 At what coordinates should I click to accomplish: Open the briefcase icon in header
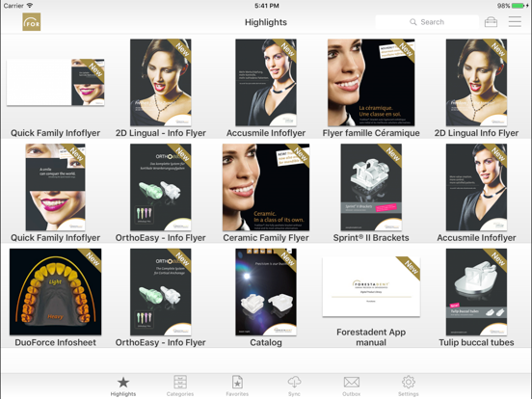[x=491, y=22]
